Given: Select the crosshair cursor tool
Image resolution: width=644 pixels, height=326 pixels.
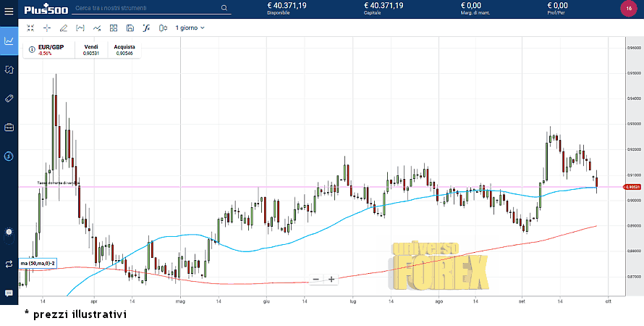Looking at the screenshot, I should 46,28.
